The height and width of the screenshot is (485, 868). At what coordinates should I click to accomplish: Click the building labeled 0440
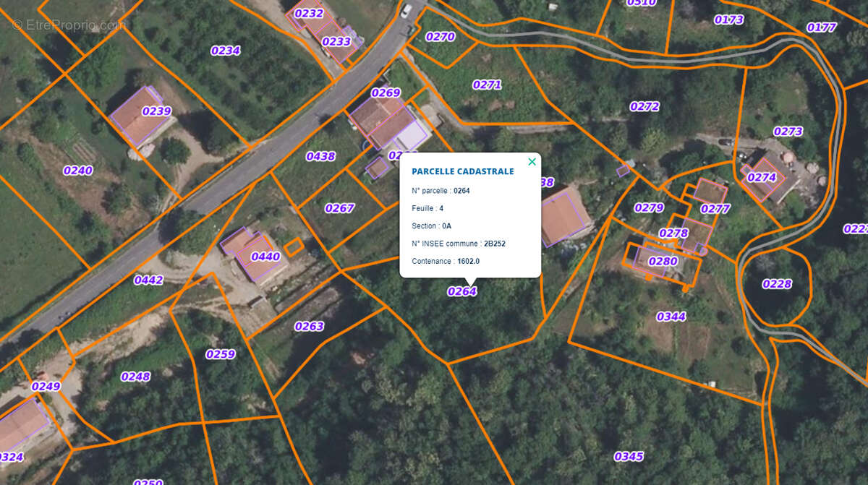265,257
